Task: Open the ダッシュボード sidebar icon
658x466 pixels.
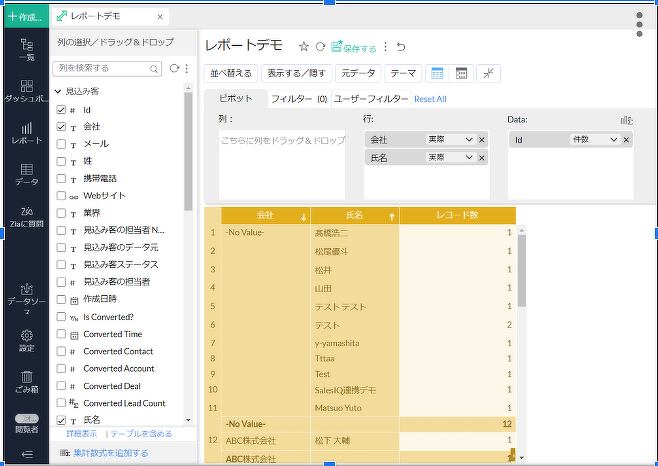Action: click(x=26, y=90)
